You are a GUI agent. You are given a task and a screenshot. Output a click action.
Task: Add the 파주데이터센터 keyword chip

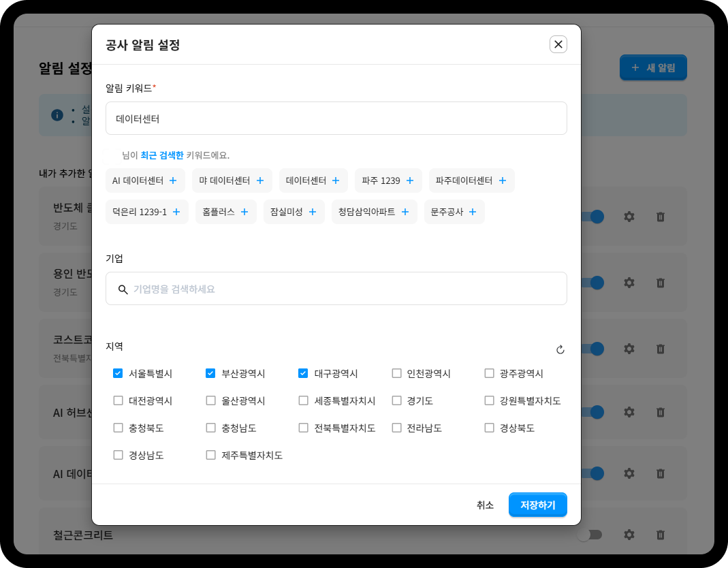pyautogui.click(x=472, y=180)
